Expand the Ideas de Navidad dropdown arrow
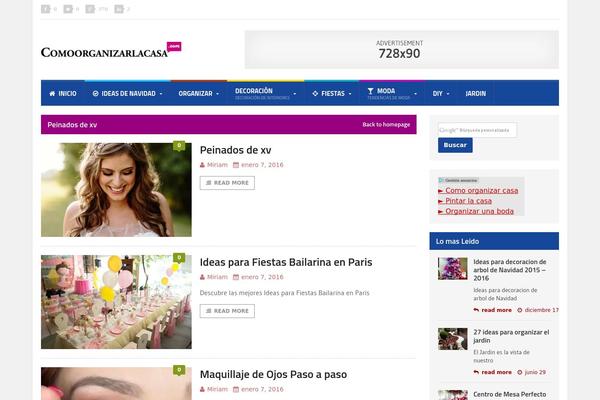The image size is (600, 400). (x=161, y=94)
